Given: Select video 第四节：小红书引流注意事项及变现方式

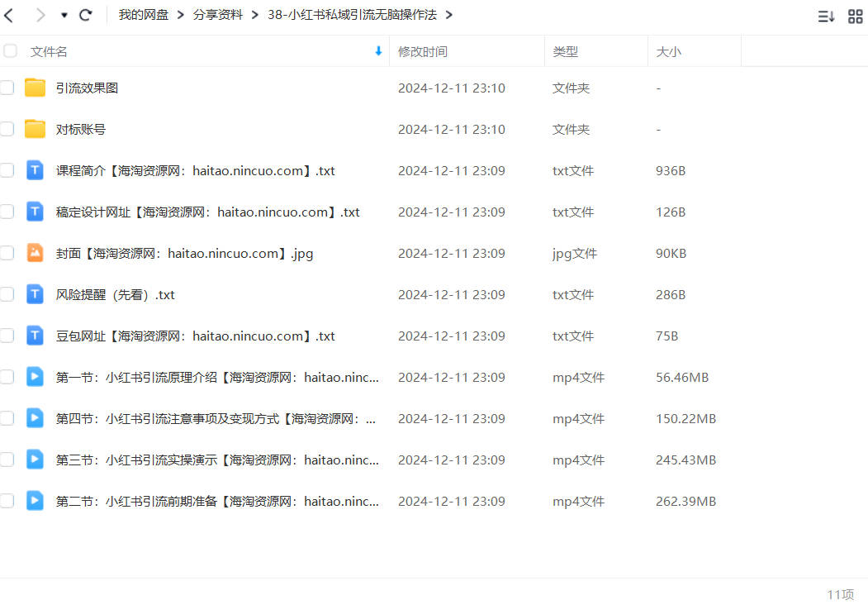Looking at the screenshot, I should (216, 419).
